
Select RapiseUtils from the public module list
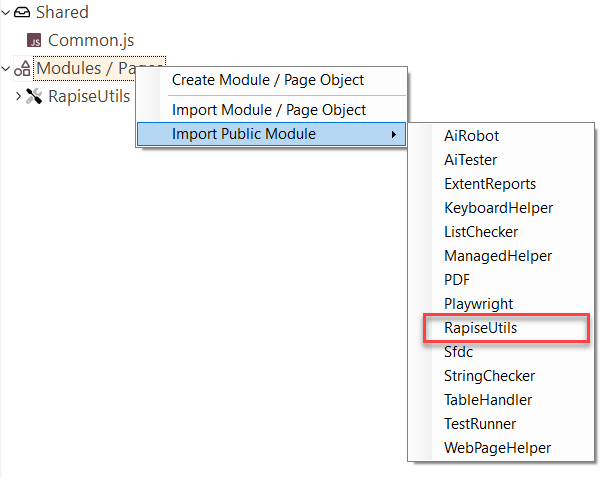[481, 327]
